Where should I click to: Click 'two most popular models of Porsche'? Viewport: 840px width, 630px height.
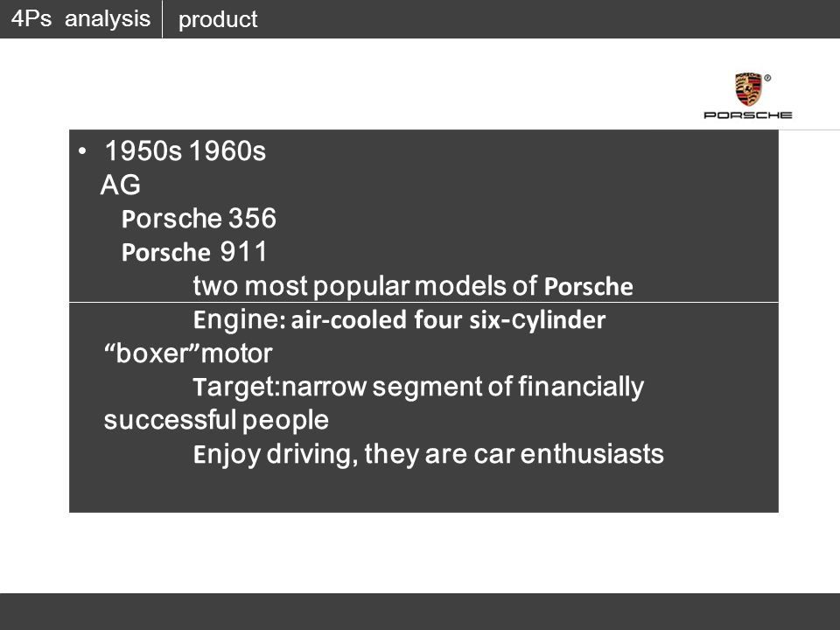tap(413, 286)
